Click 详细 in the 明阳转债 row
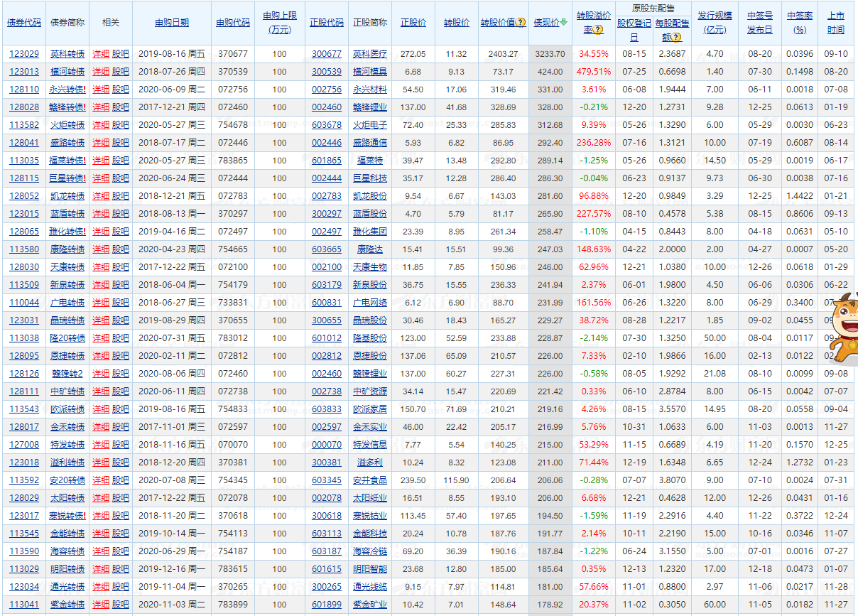Image resolution: width=858 pixels, height=616 pixels. (101, 569)
